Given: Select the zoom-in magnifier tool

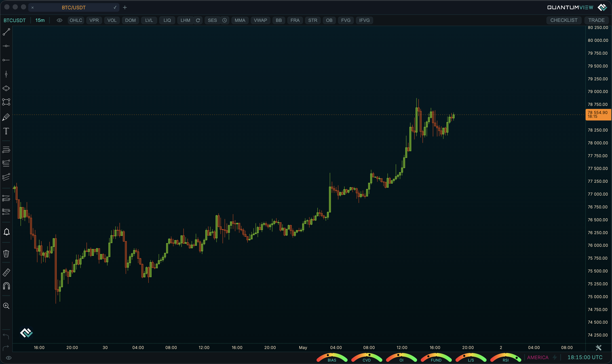Looking at the screenshot, I should (6, 306).
